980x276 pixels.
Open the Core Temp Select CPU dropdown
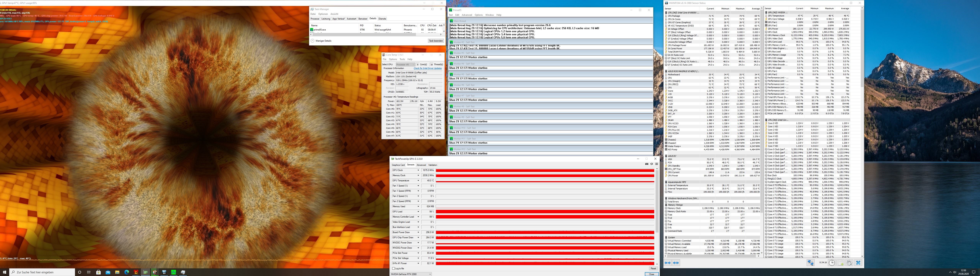406,64
